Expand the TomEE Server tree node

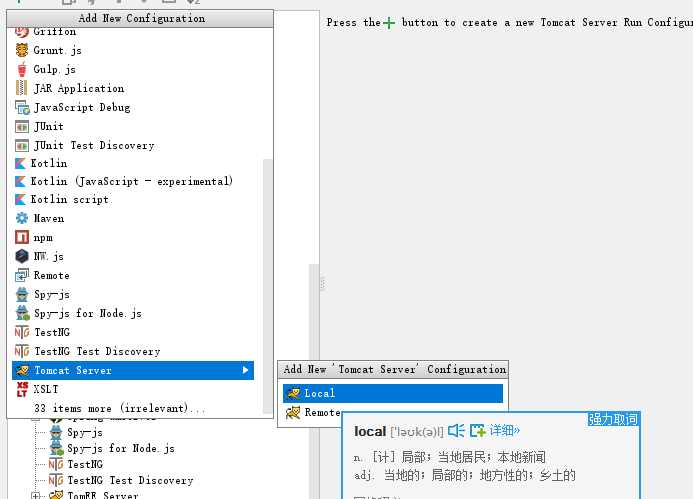point(36,495)
